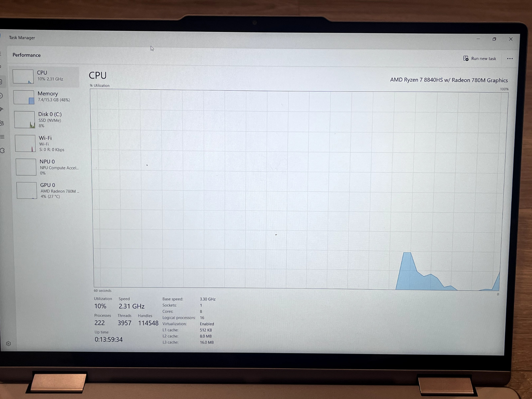
Task: Click the CPU mini graph thumbnail
Action: [23, 76]
